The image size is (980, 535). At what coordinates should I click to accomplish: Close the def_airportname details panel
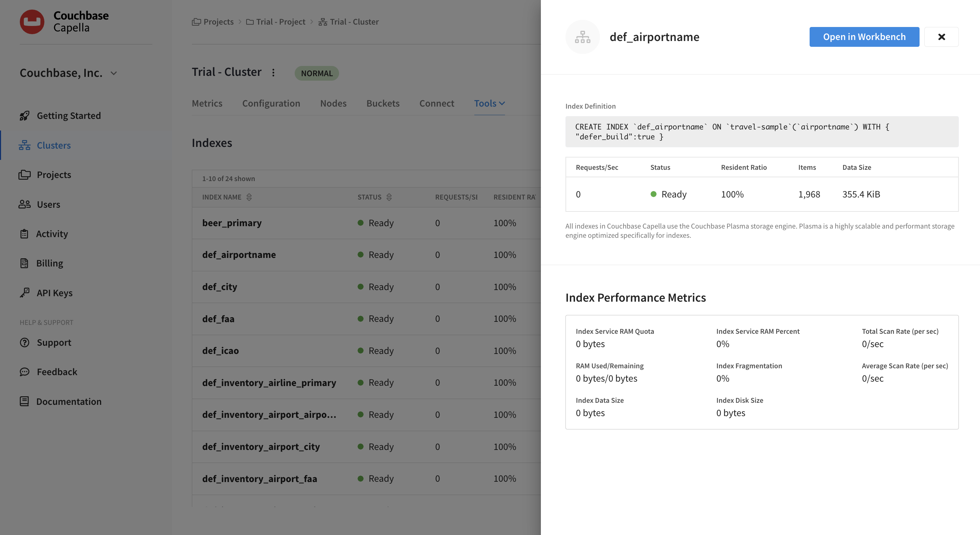coord(941,37)
